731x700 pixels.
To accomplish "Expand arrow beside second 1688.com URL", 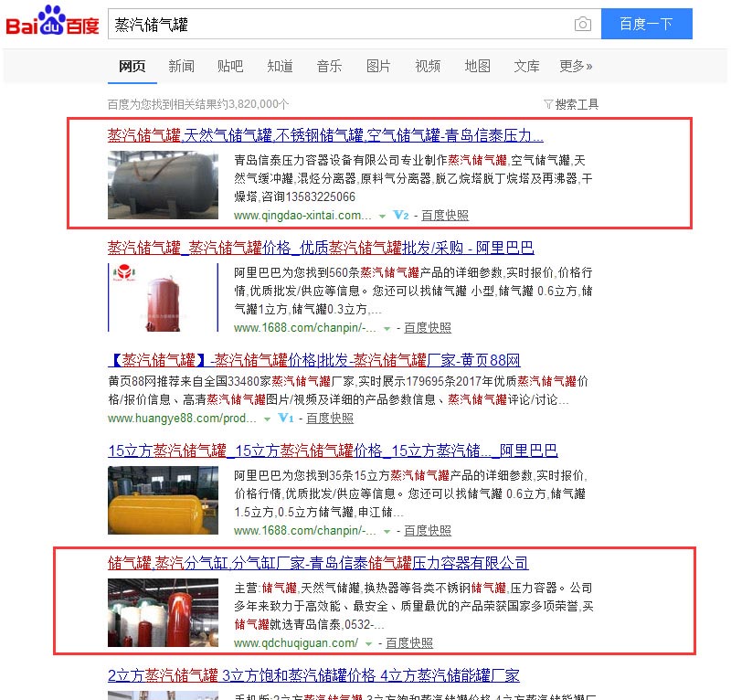I will 387,532.
